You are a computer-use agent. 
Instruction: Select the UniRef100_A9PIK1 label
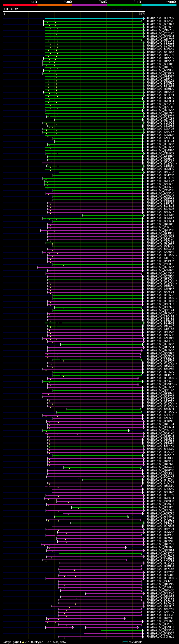161,80
